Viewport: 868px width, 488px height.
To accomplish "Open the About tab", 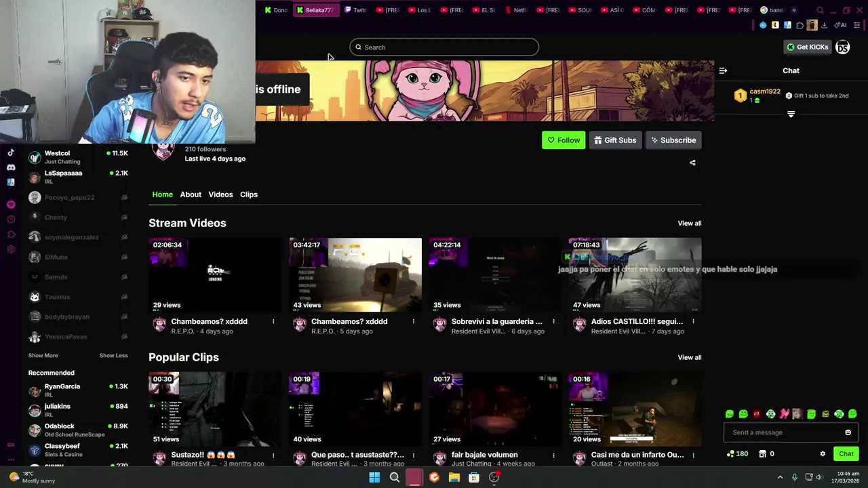I will pyautogui.click(x=191, y=195).
